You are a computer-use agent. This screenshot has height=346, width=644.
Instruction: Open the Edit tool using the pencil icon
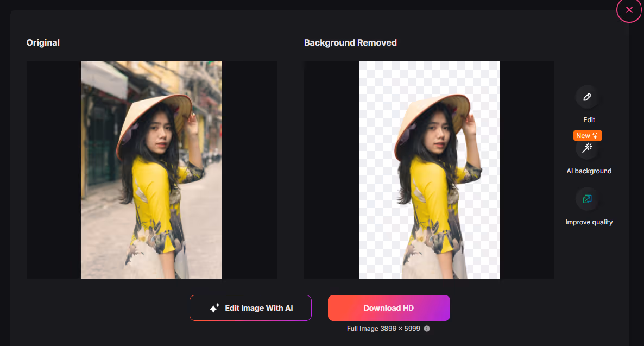coord(587,97)
